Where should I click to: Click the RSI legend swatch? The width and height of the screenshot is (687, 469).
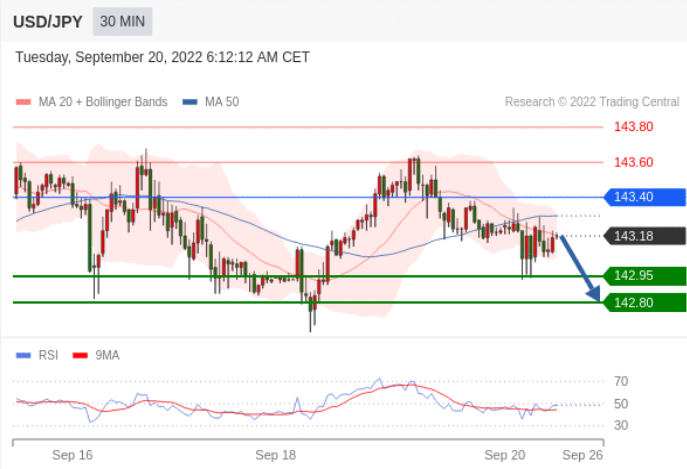(23, 355)
